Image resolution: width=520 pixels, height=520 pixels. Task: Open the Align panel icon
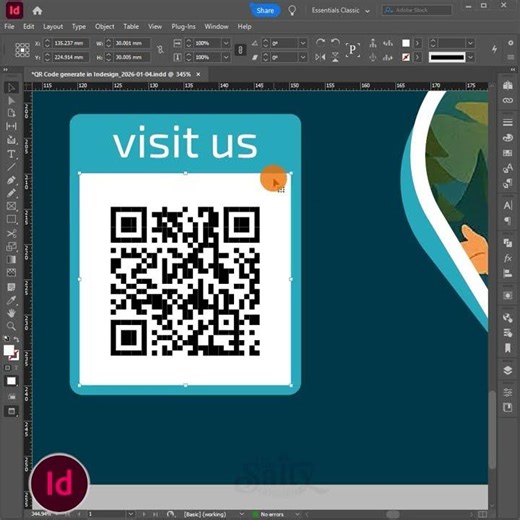[508, 273]
